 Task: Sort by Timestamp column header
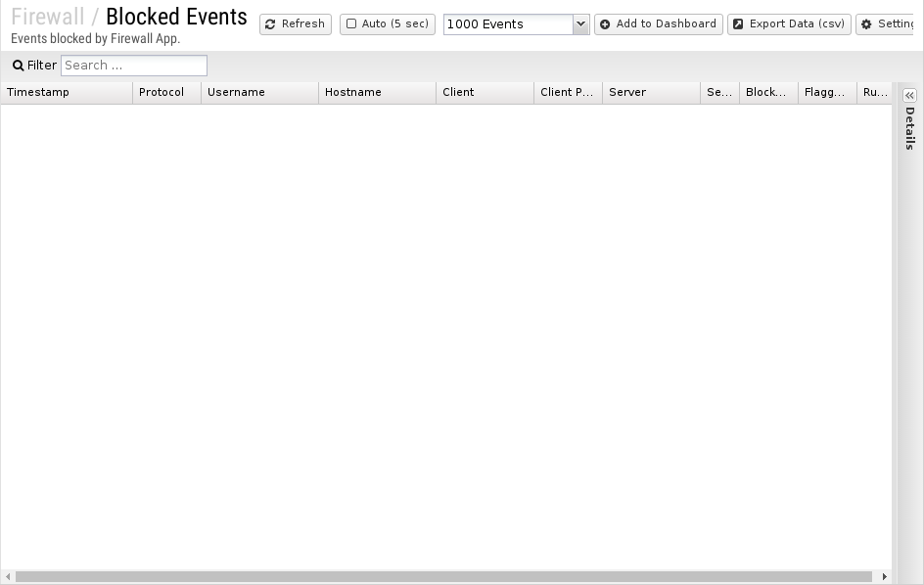tap(67, 93)
